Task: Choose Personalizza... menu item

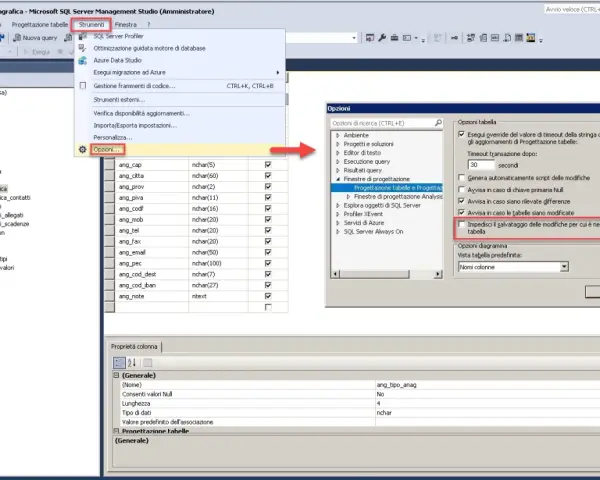Action: (180, 137)
